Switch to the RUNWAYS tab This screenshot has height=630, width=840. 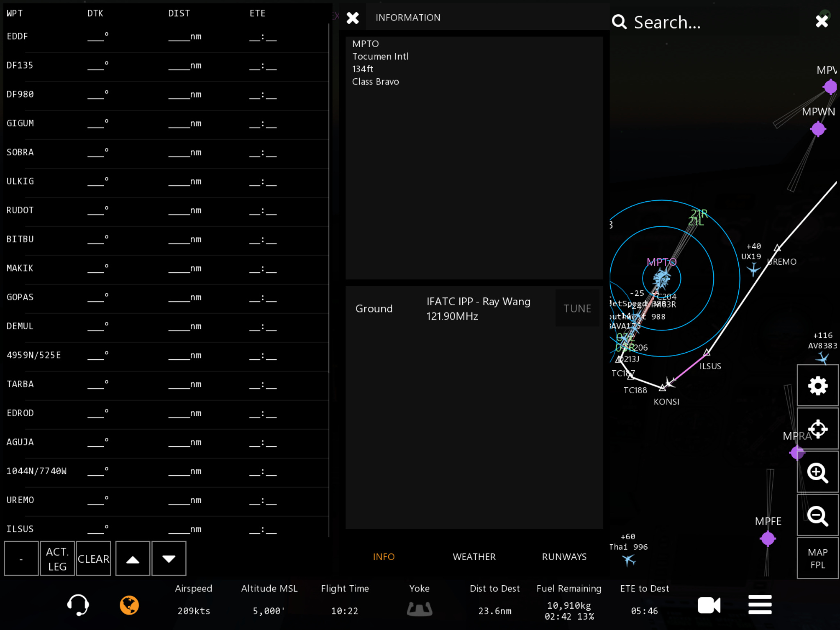click(564, 557)
